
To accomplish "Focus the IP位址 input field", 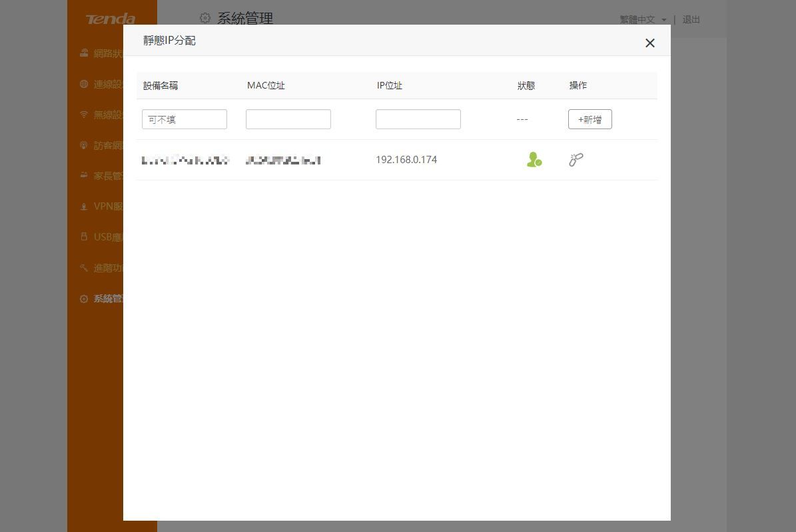I will pyautogui.click(x=418, y=119).
